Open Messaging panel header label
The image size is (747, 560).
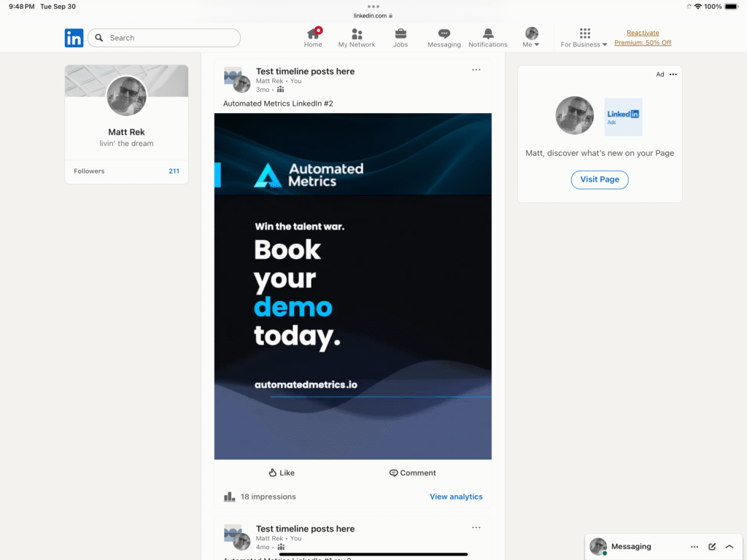tap(631, 547)
